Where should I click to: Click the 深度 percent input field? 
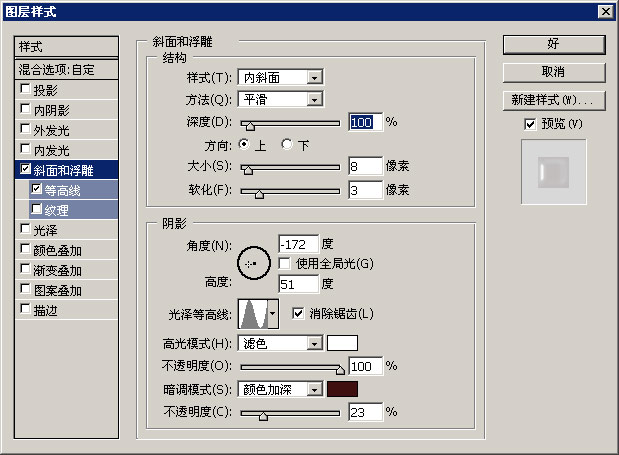click(366, 122)
